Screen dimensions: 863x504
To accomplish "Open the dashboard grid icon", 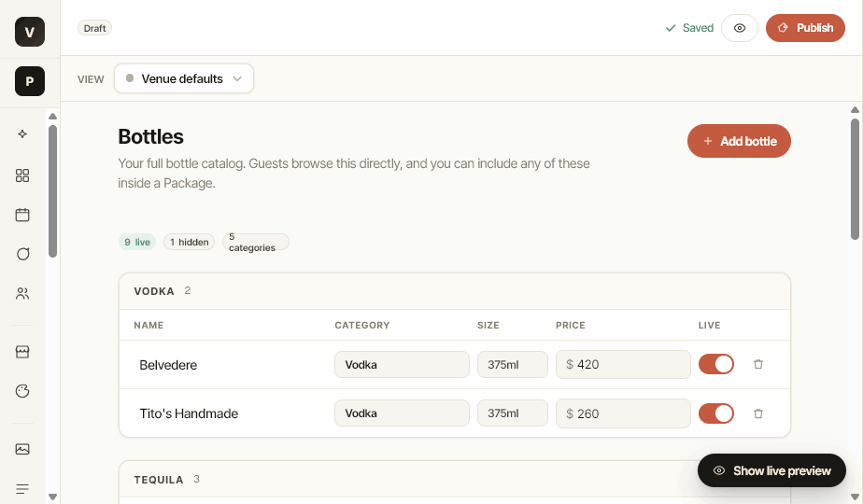I will (x=22, y=175).
